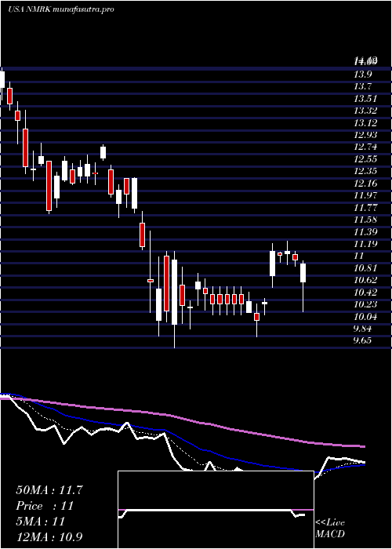Click the 'USA NMRK munafasutra.pro' title text

point(61,9)
